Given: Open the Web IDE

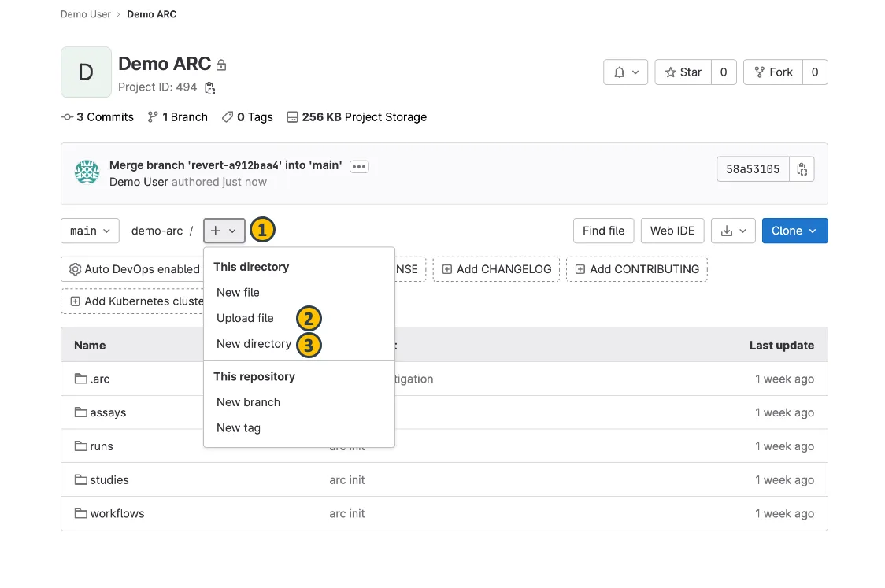Looking at the screenshot, I should [x=672, y=231].
